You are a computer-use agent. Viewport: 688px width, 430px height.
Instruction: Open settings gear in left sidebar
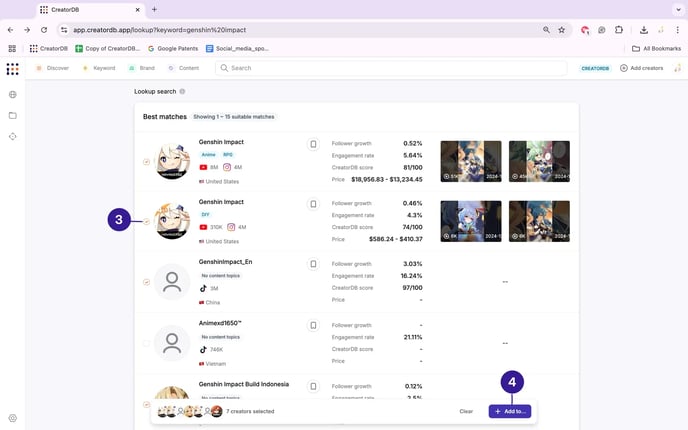point(13,418)
